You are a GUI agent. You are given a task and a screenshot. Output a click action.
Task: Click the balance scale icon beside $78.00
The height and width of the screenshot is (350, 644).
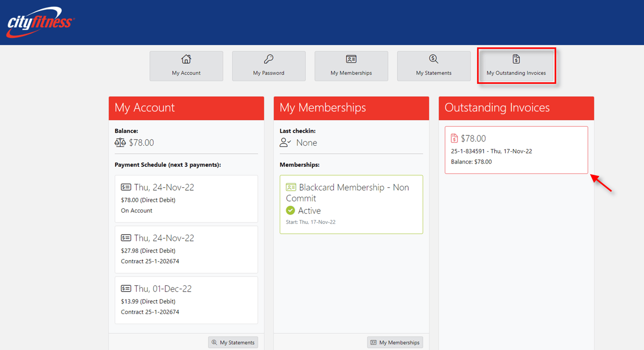pos(120,142)
